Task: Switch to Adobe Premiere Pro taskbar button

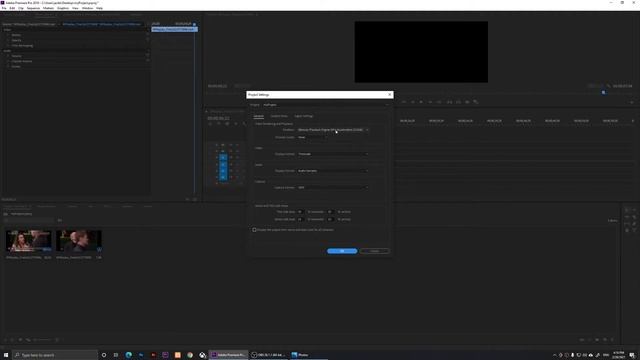Action: tap(229, 355)
